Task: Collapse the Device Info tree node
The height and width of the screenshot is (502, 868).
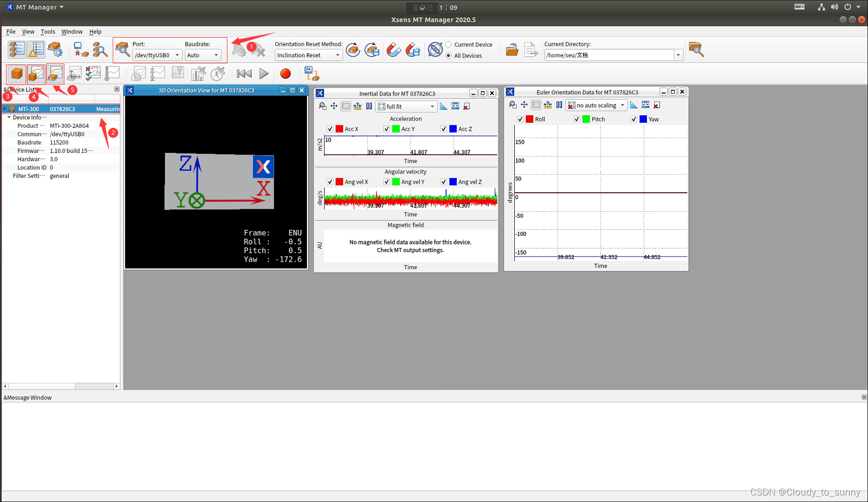Action: pyautogui.click(x=9, y=118)
